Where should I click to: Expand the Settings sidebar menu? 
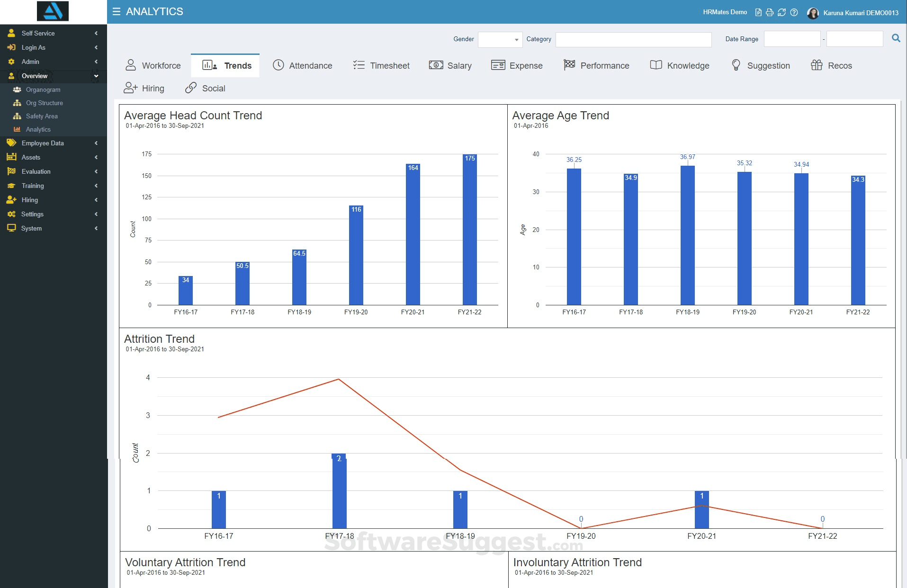click(x=32, y=214)
